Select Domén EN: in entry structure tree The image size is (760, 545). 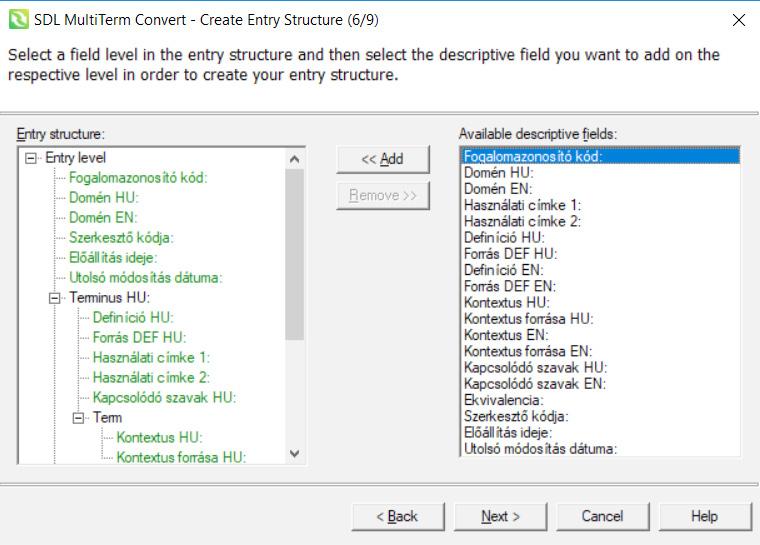[x=103, y=218]
